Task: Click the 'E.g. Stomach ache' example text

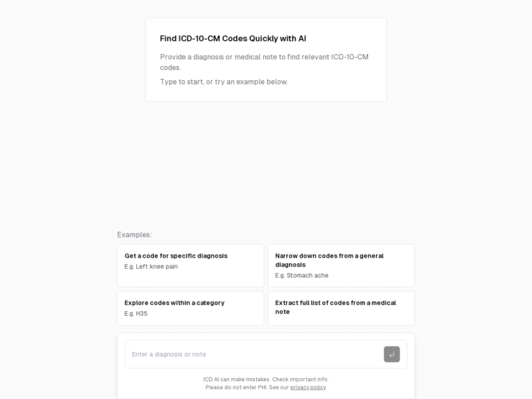Action: 301,276
